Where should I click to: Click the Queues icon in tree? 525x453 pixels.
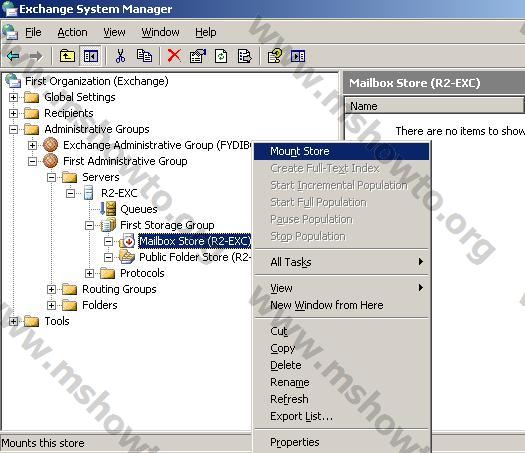[108, 209]
